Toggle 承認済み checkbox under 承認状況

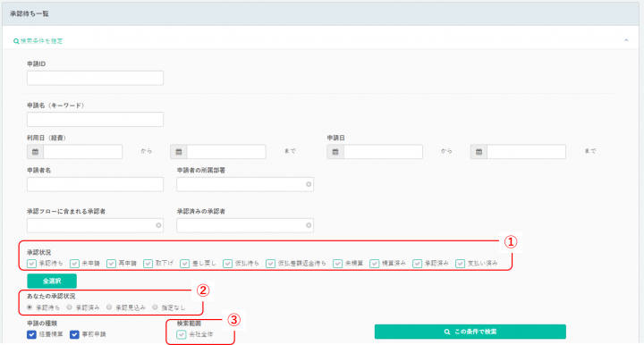click(418, 264)
